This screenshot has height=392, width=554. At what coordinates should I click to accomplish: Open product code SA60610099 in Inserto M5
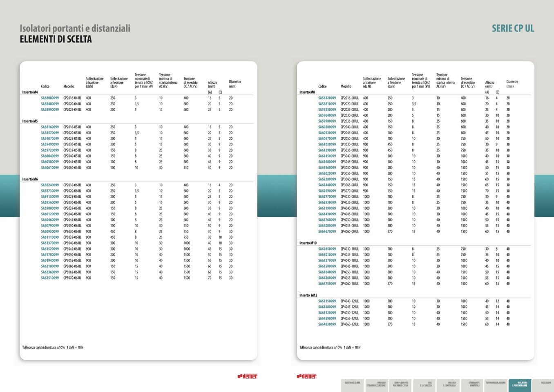50,168
